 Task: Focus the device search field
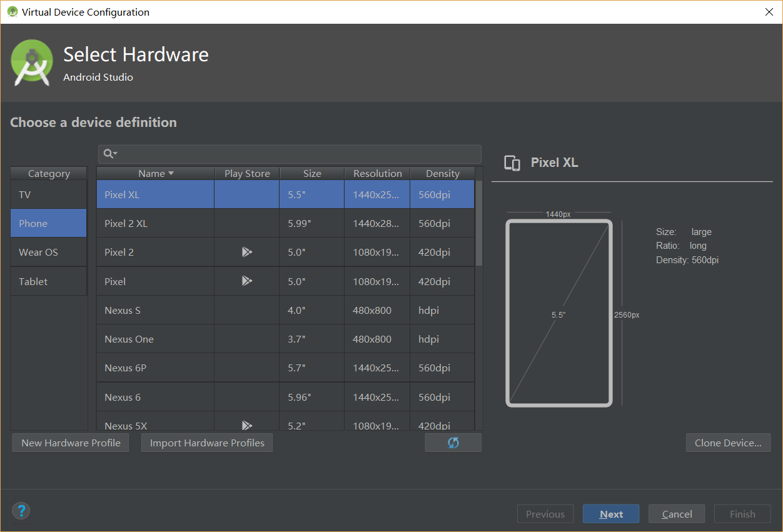coord(290,154)
